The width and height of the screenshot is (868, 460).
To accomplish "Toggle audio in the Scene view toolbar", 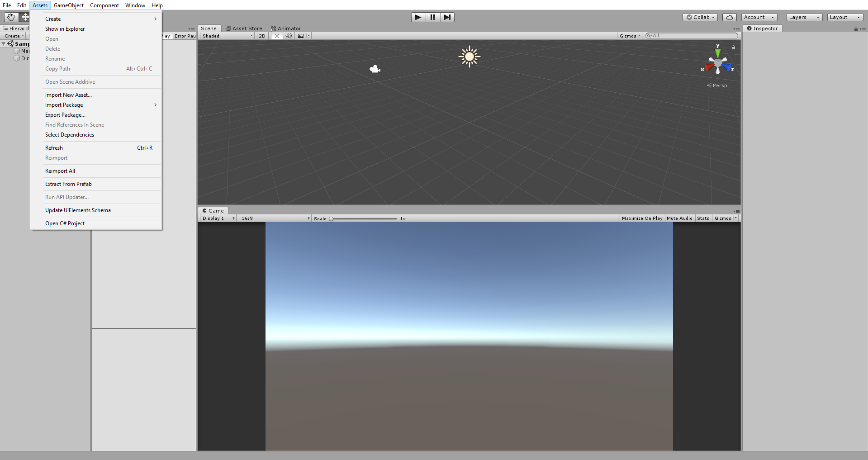I will [289, 36].
